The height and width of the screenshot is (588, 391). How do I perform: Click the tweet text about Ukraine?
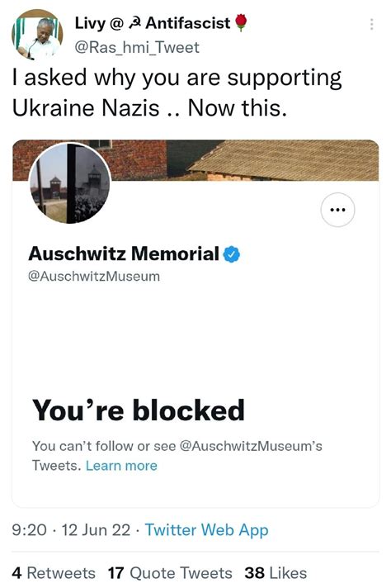click(177, 92)
